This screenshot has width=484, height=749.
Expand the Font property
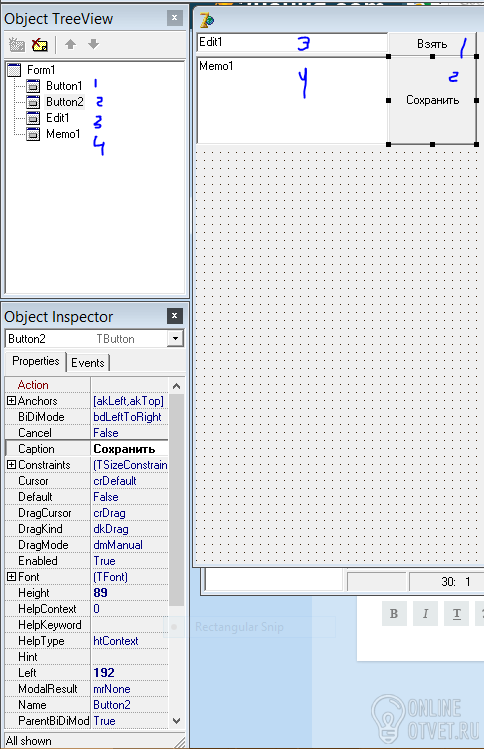tap(11, 577)
